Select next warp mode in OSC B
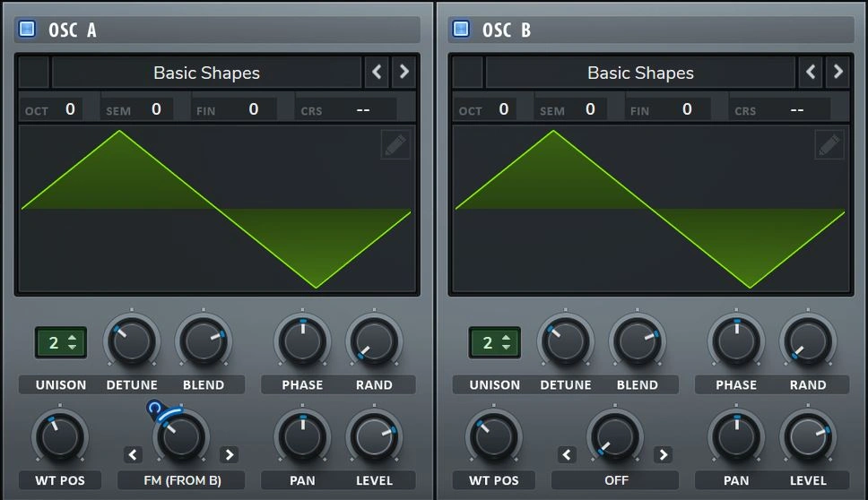 (664, 454)
